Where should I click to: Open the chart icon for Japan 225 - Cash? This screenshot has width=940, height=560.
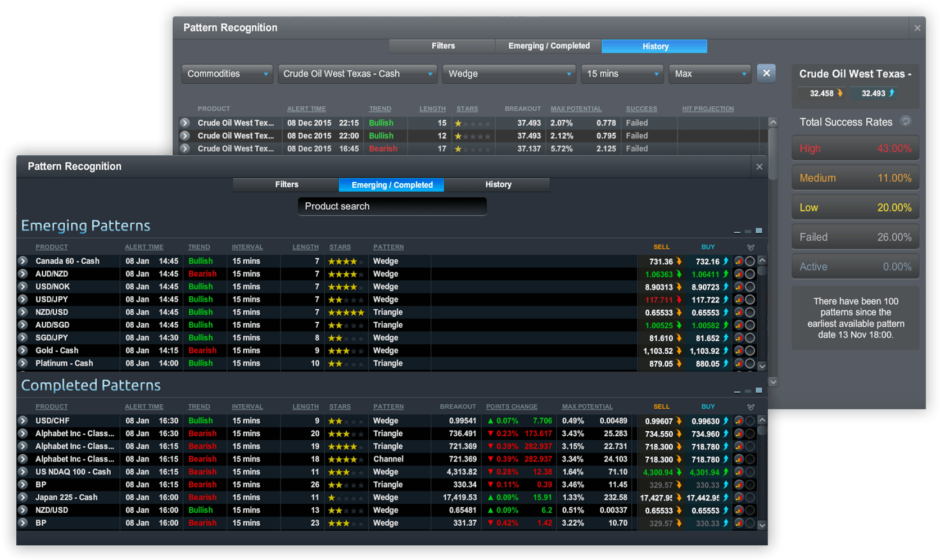coord(739,497)
